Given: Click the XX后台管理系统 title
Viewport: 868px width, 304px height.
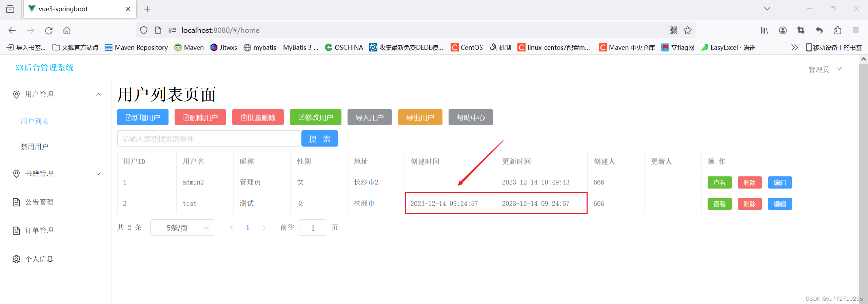Looking at the screenshot, I should coord(44,68).
